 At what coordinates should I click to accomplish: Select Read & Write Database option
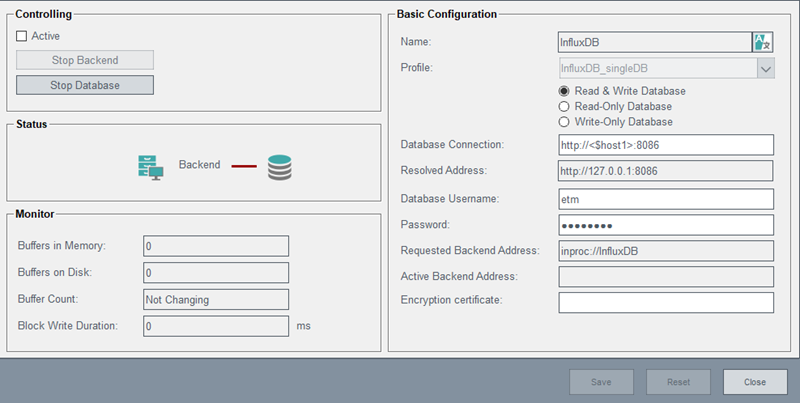point(565,91)
